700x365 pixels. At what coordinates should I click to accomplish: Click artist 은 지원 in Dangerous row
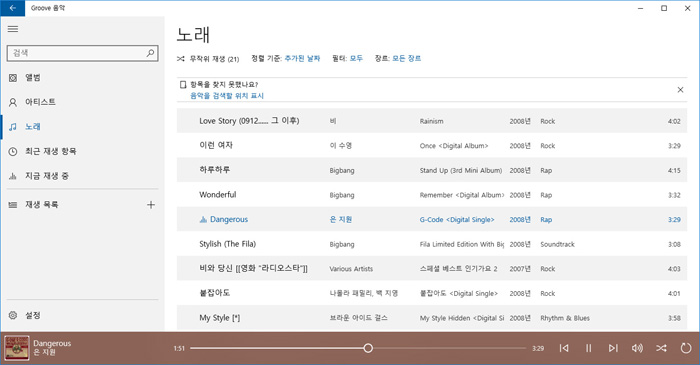[x=341, y=220]
